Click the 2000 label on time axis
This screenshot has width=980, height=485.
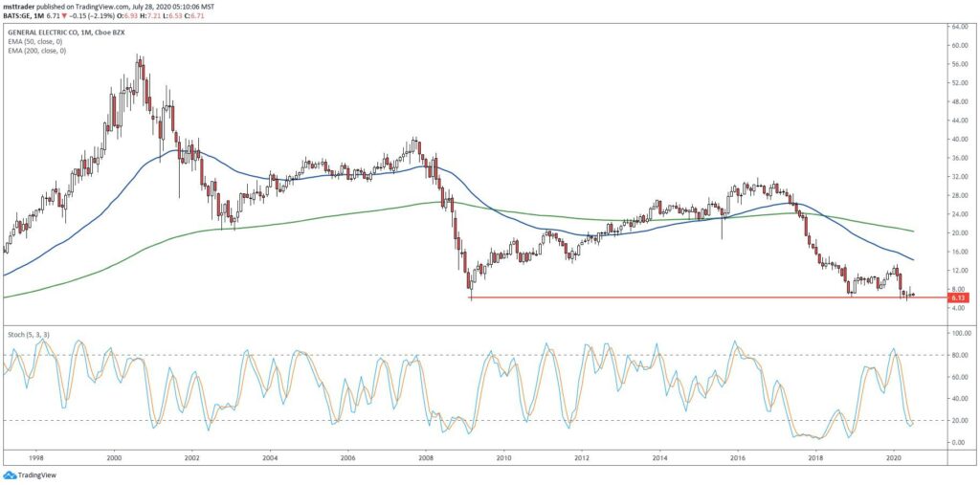tap(114, 457)
